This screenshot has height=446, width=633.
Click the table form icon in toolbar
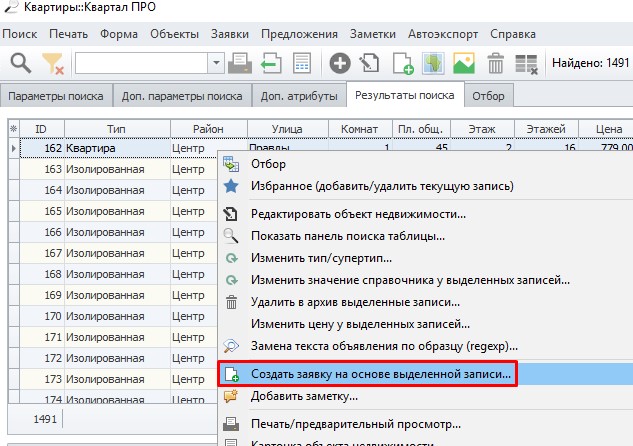302,63
